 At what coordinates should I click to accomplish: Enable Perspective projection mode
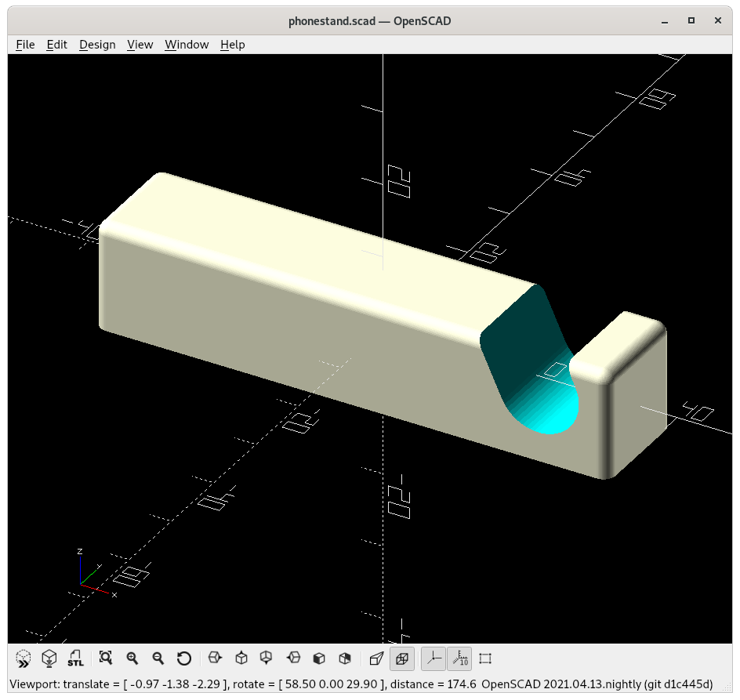376,658
